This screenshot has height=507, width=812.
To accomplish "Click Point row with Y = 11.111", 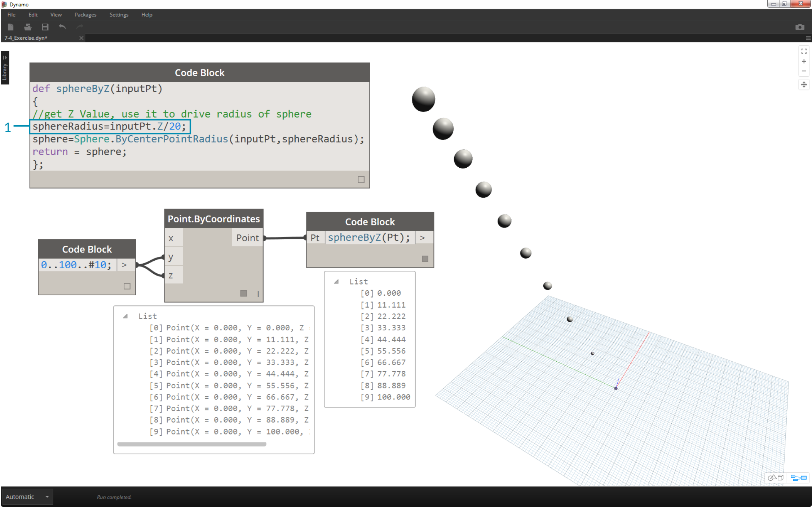I will [229, 339].
